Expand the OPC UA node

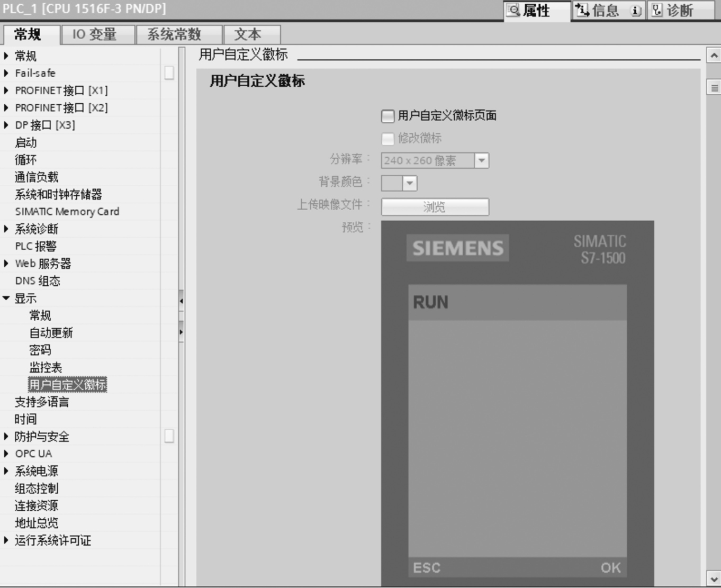click(6, 454)
